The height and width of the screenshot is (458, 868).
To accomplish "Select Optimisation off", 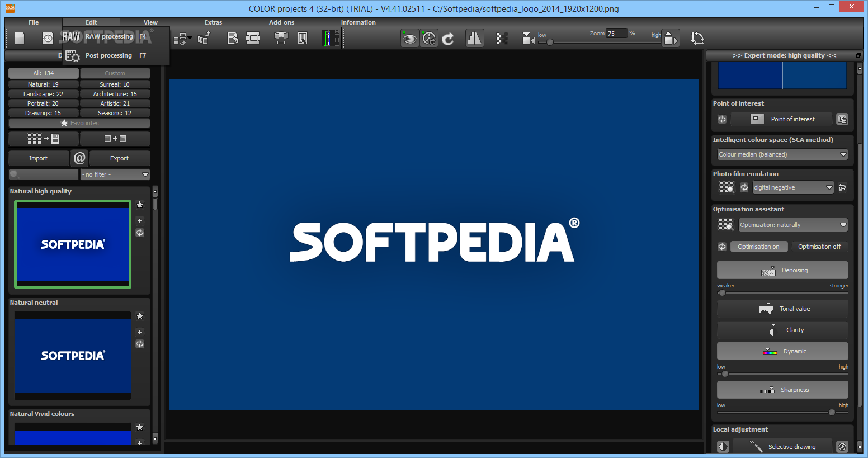I will 819,247.
